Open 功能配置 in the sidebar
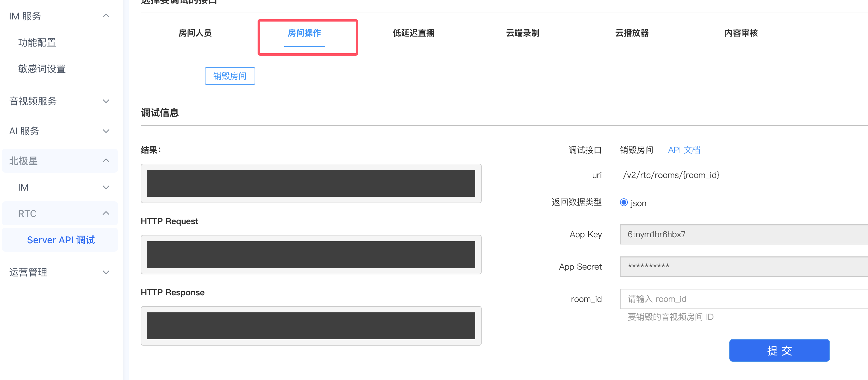The image size is (868, 380). 37,42
